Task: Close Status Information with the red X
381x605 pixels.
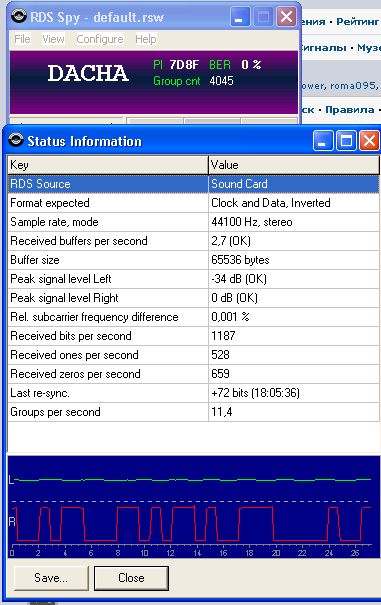Action: click(369, 140)
